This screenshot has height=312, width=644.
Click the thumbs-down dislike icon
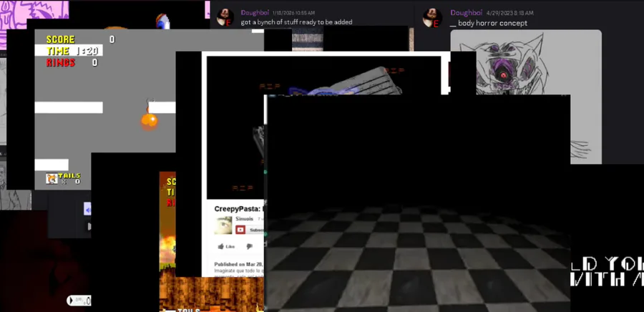(249, 246)
